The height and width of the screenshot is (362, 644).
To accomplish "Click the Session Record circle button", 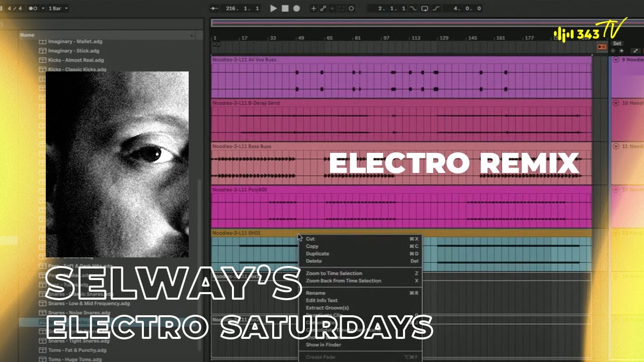I will 351,9.
